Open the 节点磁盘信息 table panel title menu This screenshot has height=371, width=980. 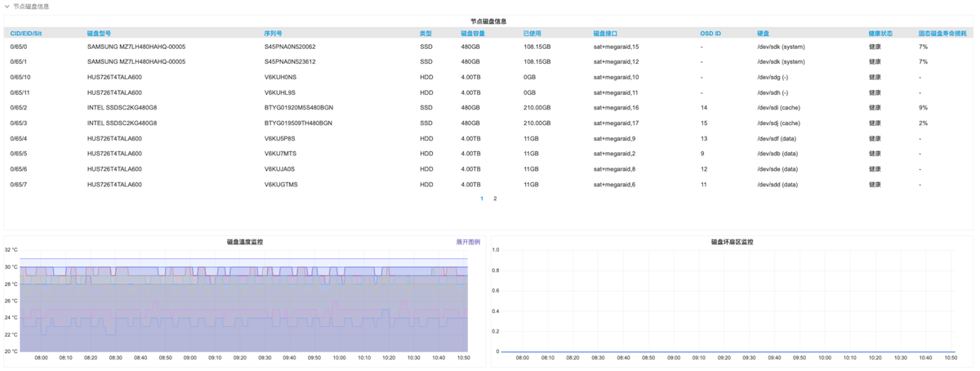(488, 21)
